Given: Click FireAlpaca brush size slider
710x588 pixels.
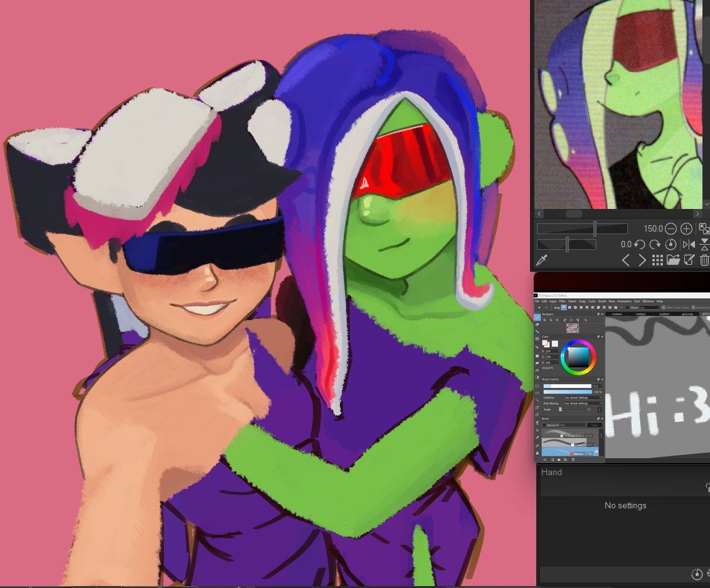Looking at the screenshot, I should pyautogui.click(x=568, y=386).
